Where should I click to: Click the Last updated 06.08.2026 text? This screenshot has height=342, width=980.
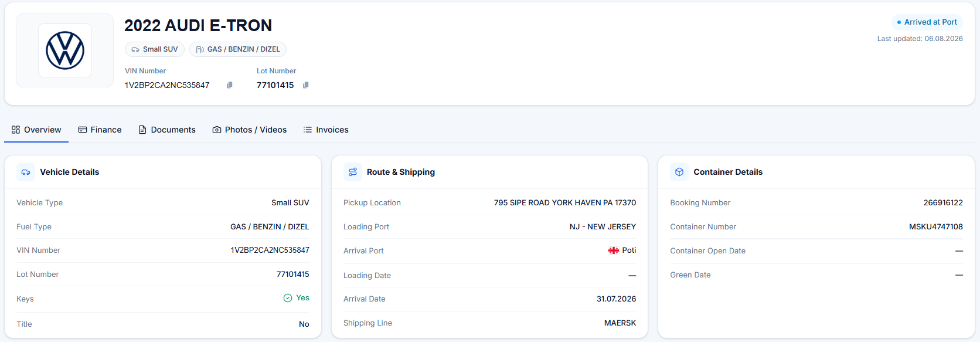pos(920,39)
